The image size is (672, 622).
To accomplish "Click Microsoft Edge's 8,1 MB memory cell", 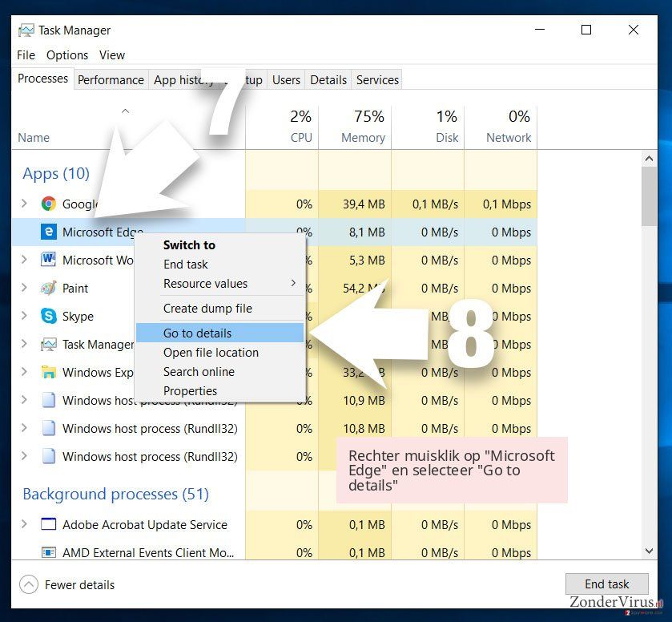I will 355,232.
